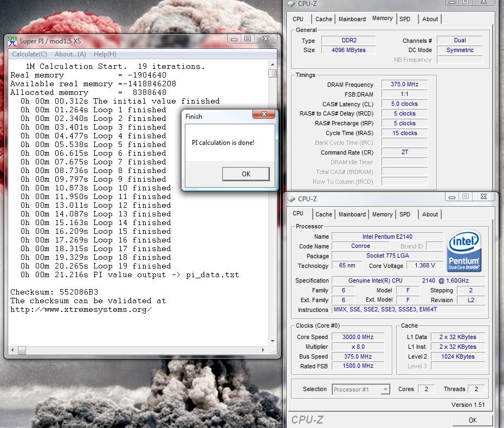Open About tab in upper CPU-Z window

(430, 19)
